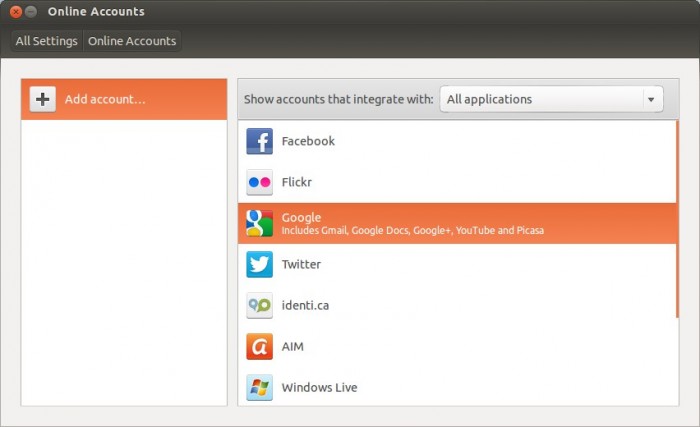Choose the Twitter bird icon

[x=259, y=265]
